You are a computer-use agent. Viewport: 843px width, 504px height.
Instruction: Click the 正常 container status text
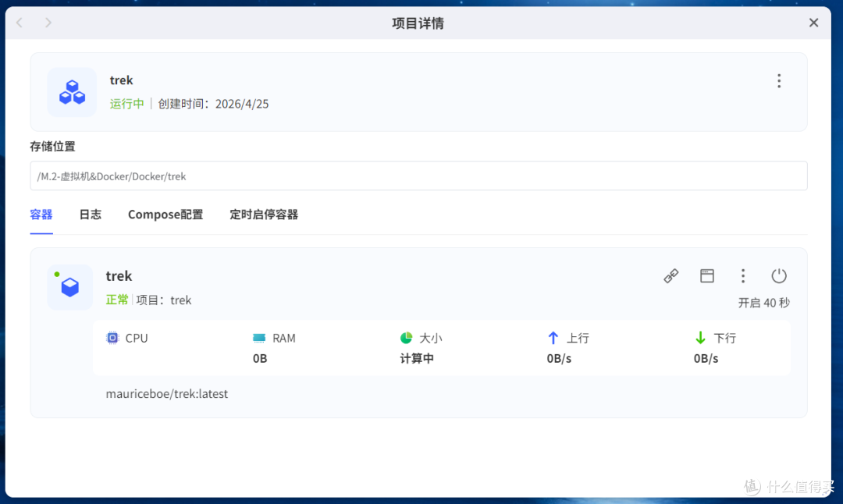(x=117, y=300)
